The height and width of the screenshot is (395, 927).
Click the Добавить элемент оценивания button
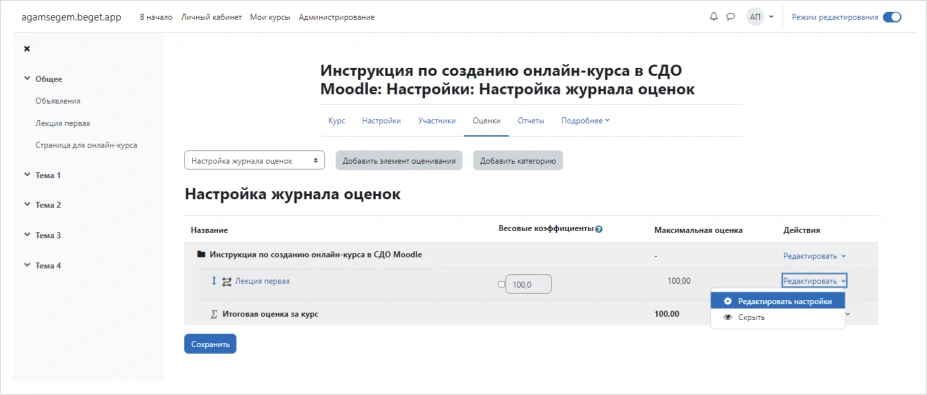[x=399, y=160]
